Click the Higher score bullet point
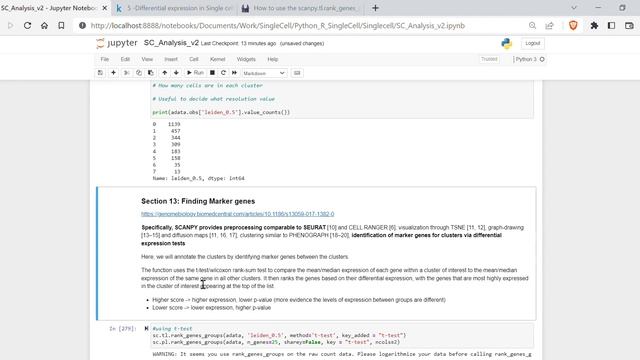Screen dimensions: 640x360 [299, 300]
